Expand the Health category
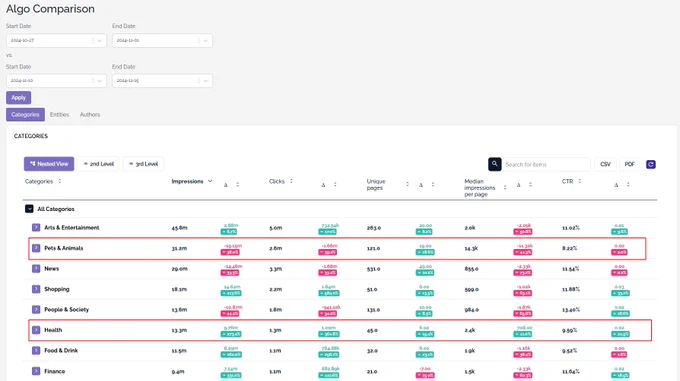Viewport: 680px width, 381px height. (x=36, y=330)
